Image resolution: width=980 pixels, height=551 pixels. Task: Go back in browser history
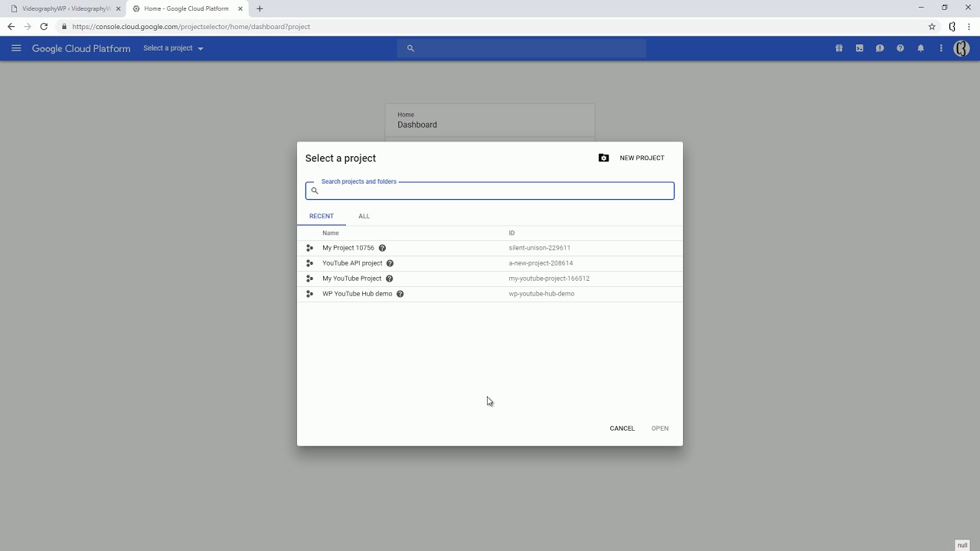click(11, 26)
